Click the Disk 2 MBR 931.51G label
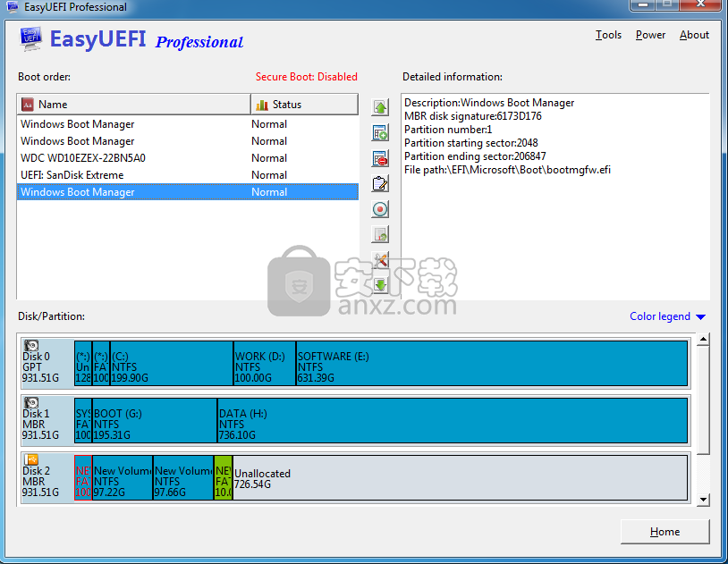The height and width of the screenshot is (564, 728). [40, 482]
